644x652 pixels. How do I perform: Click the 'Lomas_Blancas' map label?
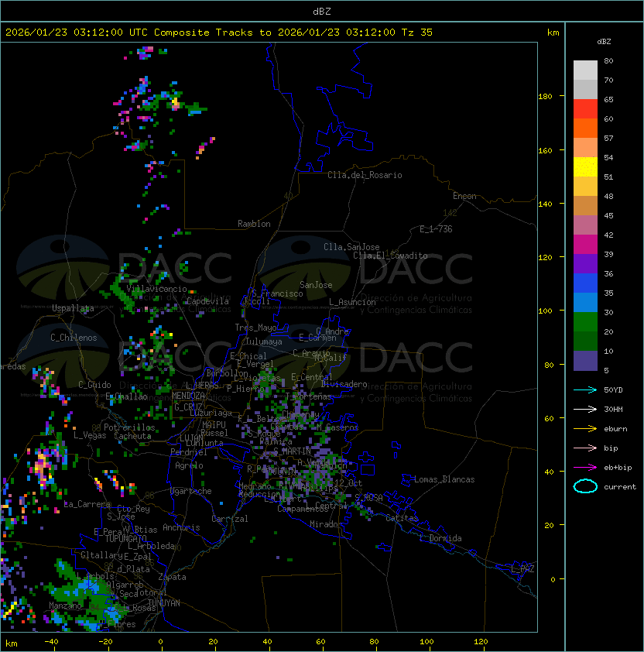coord(444,479)
